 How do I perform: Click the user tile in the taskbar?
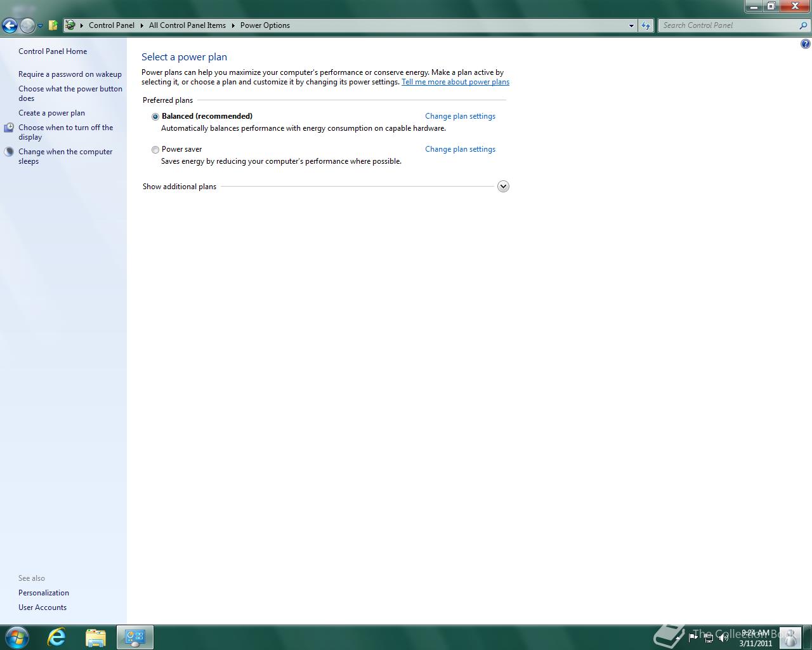coord(790,637)
